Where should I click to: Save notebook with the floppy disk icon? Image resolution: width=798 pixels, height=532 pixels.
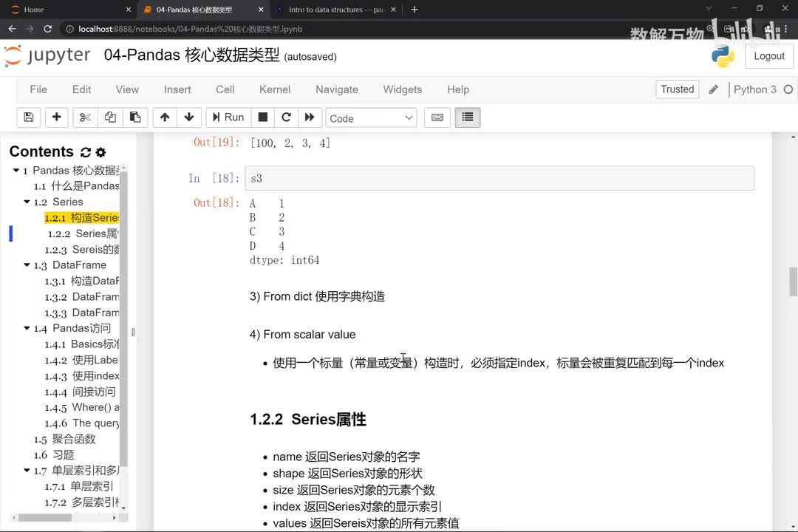[29, 117]
